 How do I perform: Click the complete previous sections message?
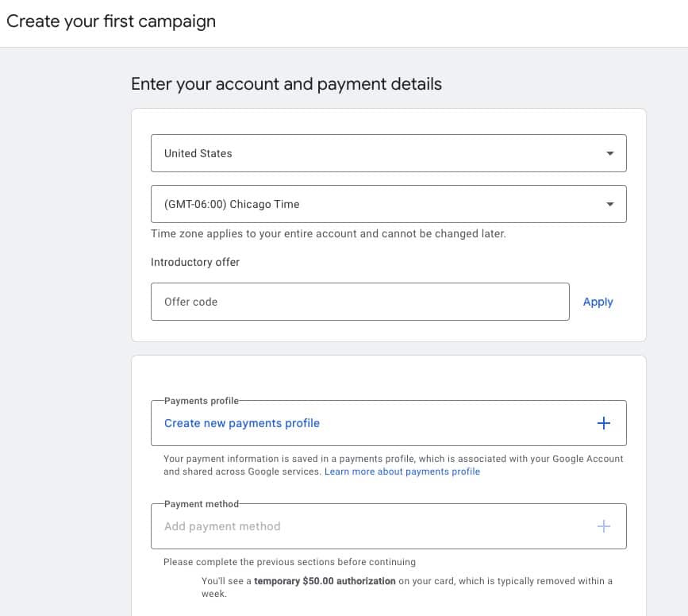point(290,562)
